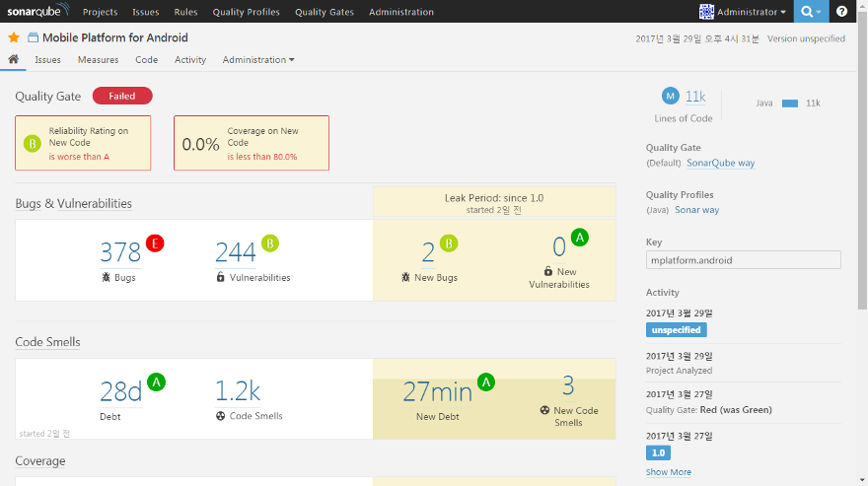Viewport: 868px width, 486px height.
Task: Click the project Key input field
Action: [744, 260]
